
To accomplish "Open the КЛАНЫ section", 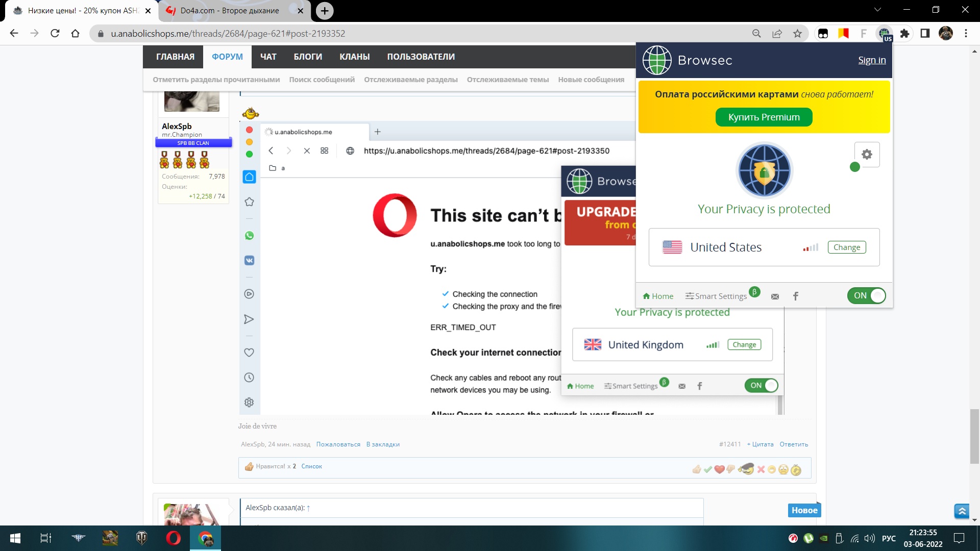I will coord(355,57).
